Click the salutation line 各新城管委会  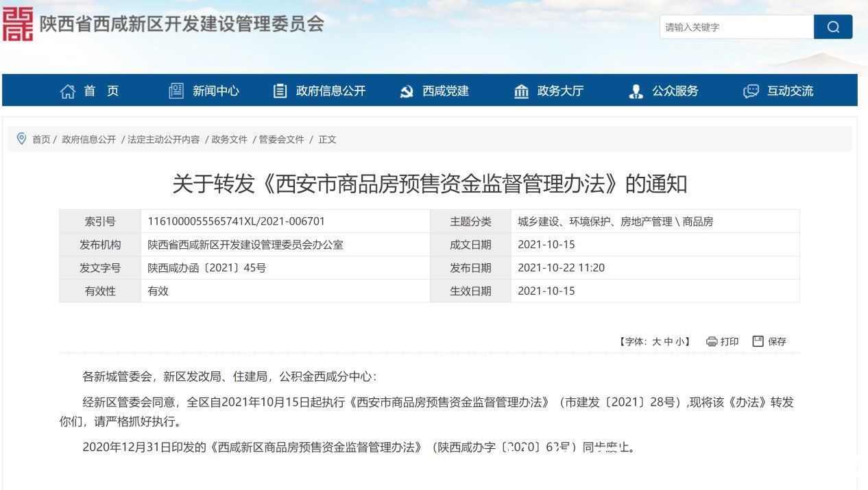230,377
